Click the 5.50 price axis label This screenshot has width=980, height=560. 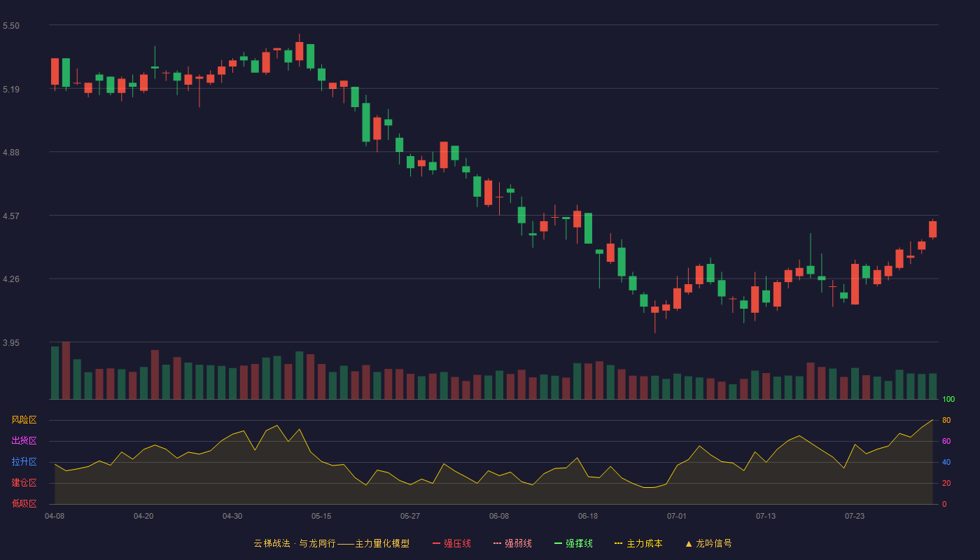coord(11,26)
